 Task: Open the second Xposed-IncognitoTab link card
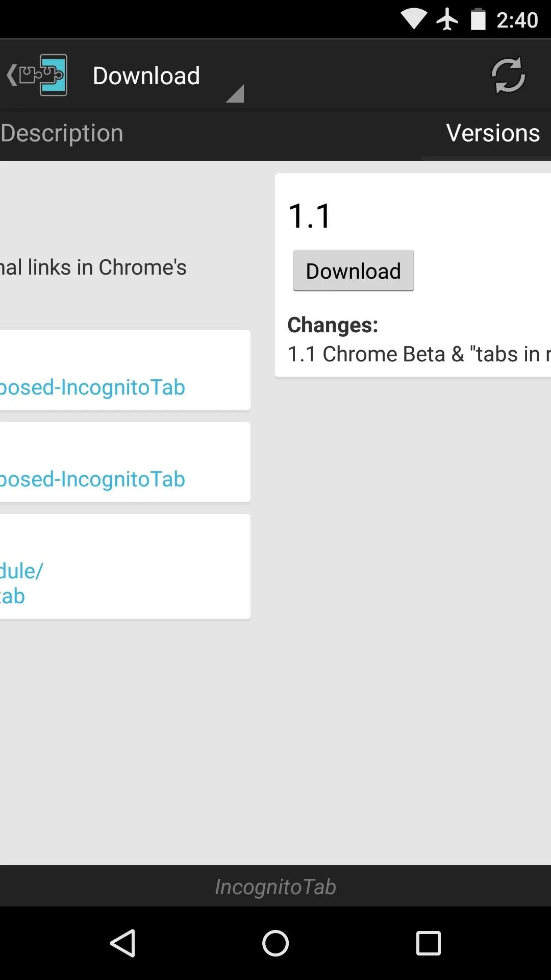pos(125,462)
